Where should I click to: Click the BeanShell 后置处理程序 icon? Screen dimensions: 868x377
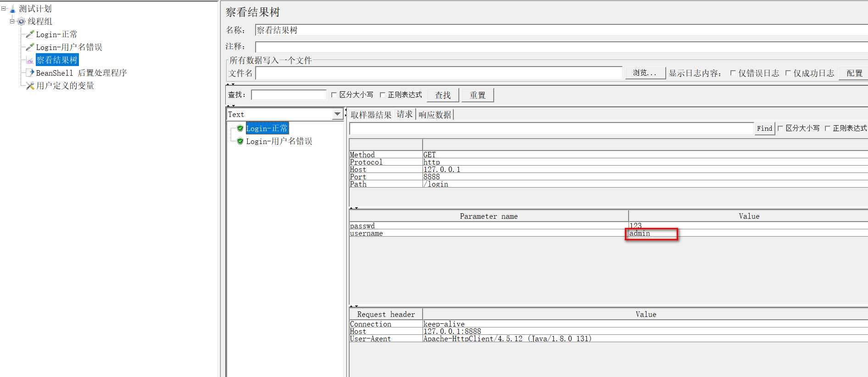click(30, 73)
